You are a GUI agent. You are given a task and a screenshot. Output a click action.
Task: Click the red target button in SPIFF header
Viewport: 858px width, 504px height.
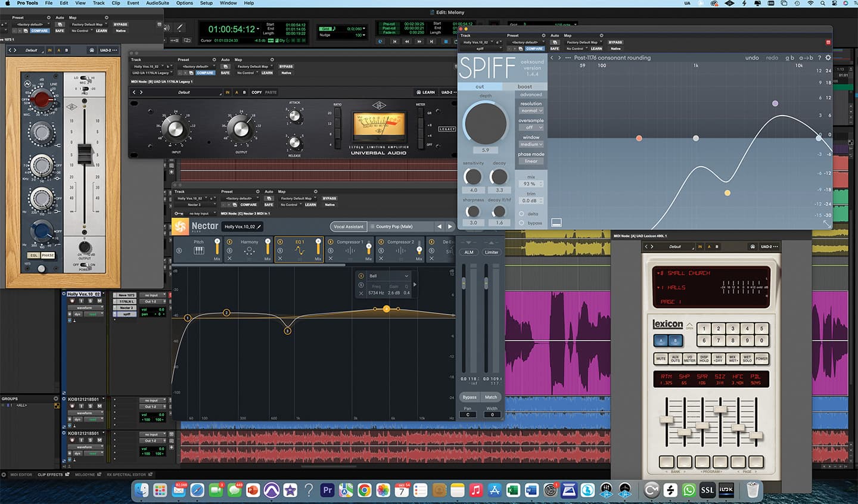pyautogui.click(x=828, y=42)
